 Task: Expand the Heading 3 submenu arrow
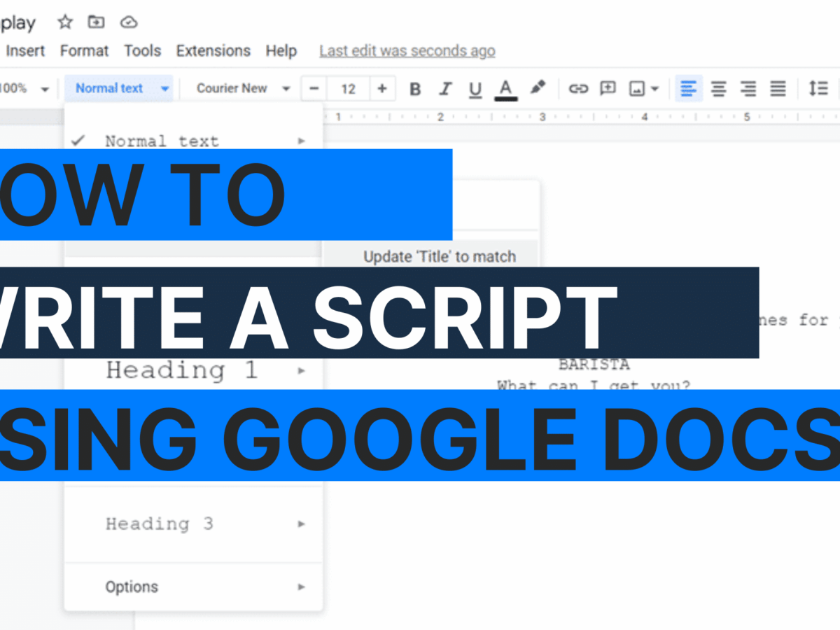301,524
